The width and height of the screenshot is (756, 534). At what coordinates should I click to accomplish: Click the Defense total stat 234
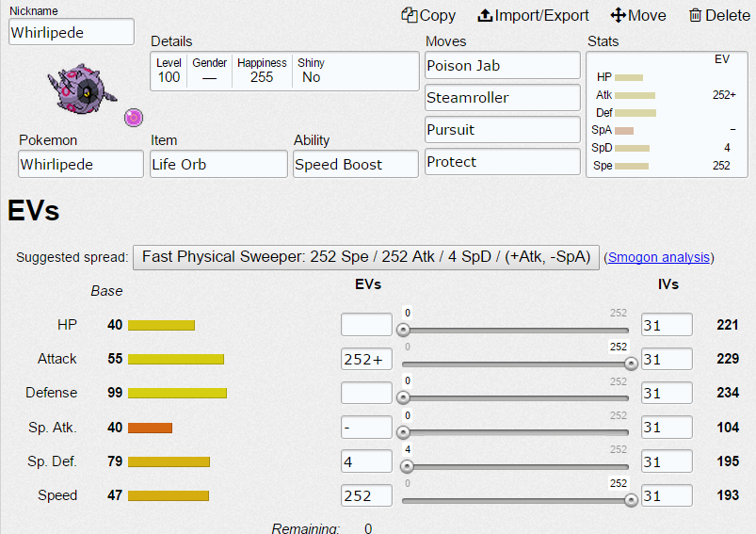point(728,393)
